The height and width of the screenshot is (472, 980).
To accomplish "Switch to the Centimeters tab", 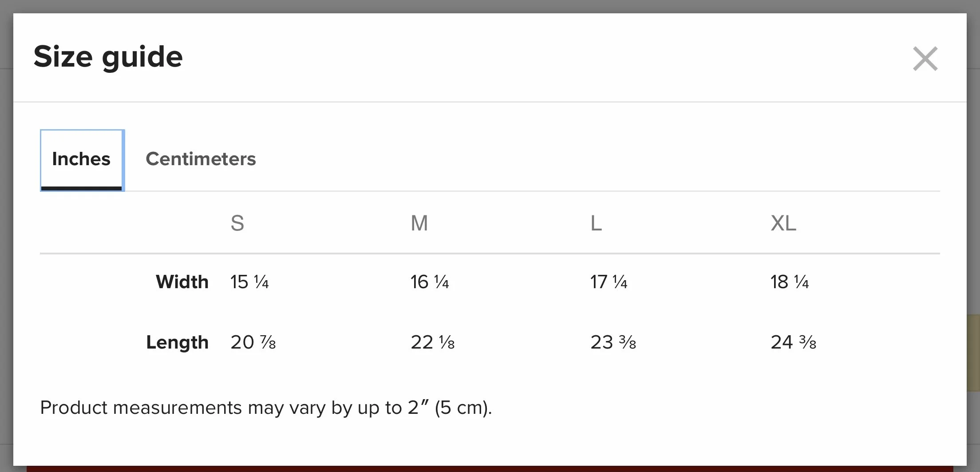I will tap(201, 159).
